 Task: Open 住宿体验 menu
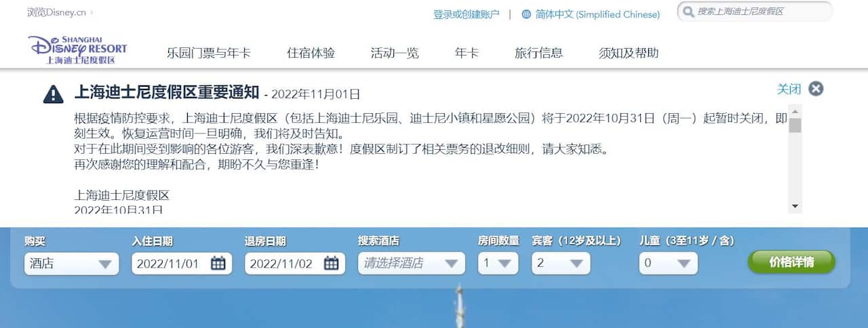point(311,53)
